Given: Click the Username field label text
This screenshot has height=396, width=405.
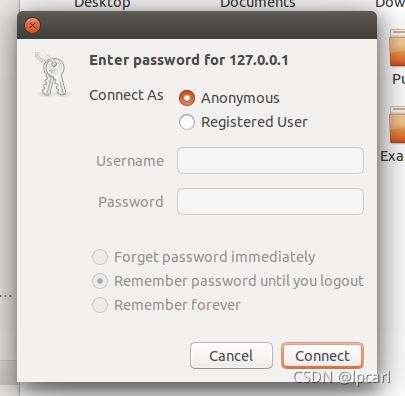Looking at the screenshot, I should [x=130, y=161].
